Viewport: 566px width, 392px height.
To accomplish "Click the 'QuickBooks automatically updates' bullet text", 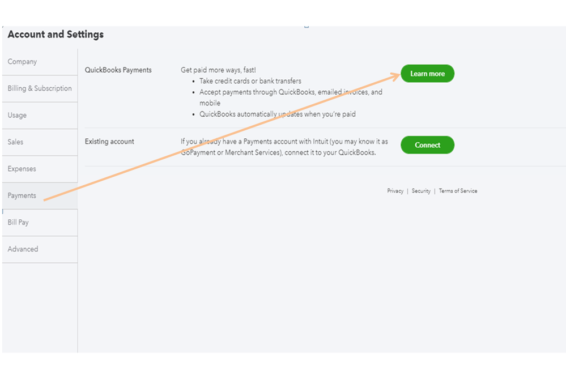I will click(277, 114).
